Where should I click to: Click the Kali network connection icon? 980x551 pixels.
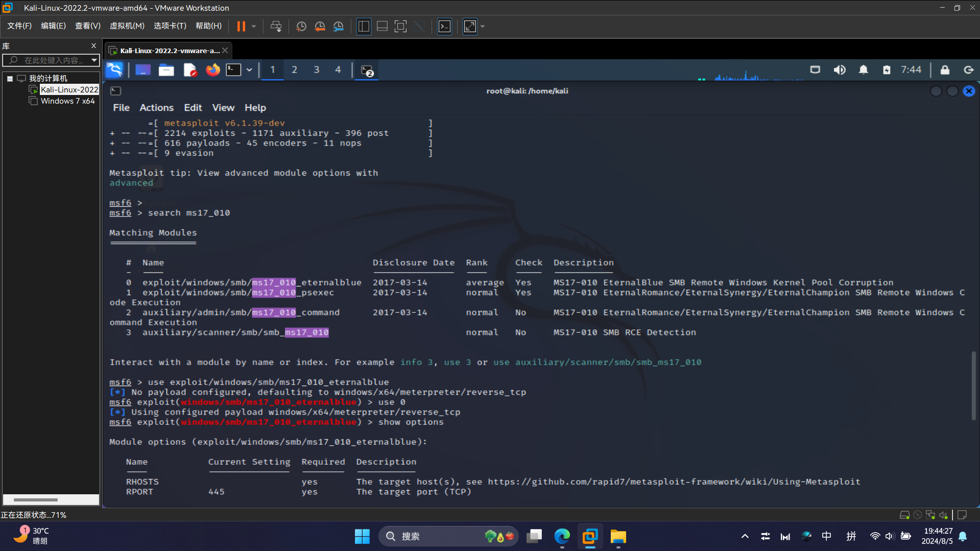click(x=815, y=70)
